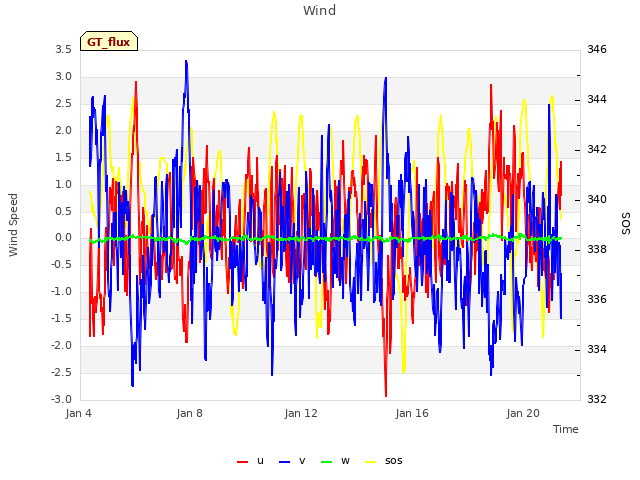Click the 332 right axis value
Image resolution: width=640 pixels, height=480 pixels.
coord(597,399)
